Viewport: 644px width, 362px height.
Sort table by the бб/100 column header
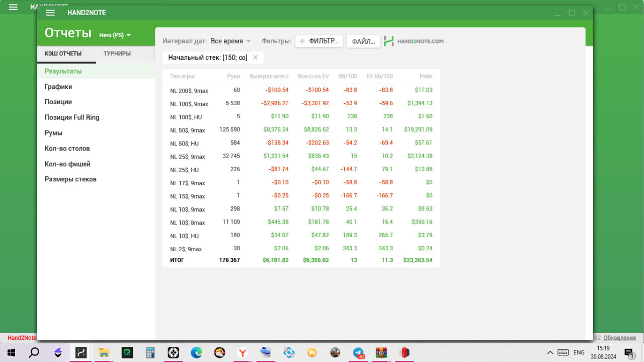(348, 77)
